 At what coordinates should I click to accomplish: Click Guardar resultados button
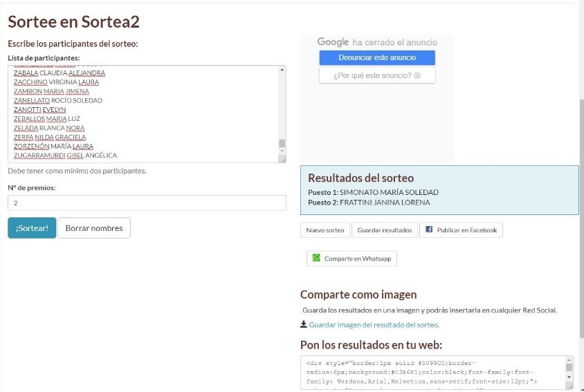(384, 230)
